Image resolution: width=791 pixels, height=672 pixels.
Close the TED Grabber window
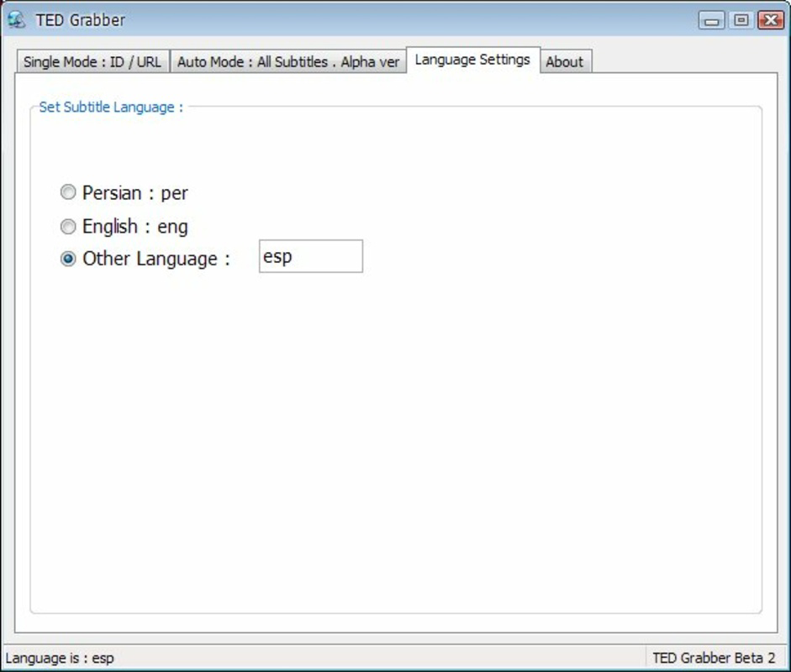[771, 20]
